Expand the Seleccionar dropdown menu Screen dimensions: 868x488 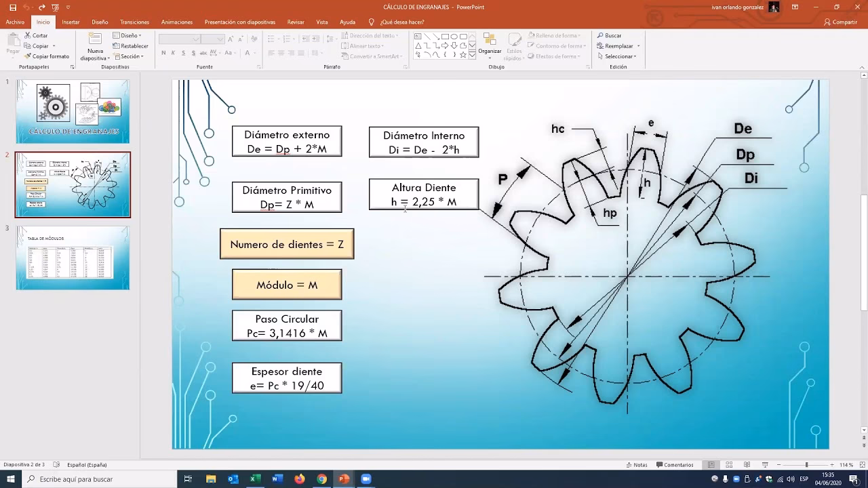pos(618,56)
